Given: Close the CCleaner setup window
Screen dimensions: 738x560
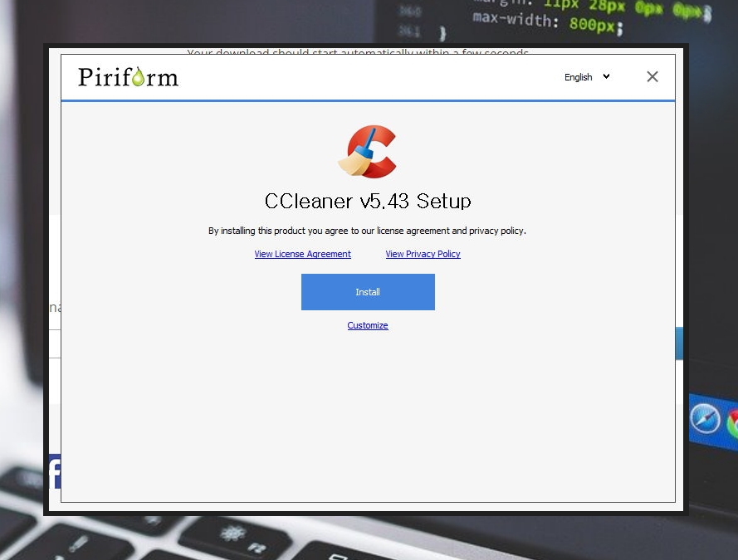Looking at the screenshot, I should tap(652, 76).
